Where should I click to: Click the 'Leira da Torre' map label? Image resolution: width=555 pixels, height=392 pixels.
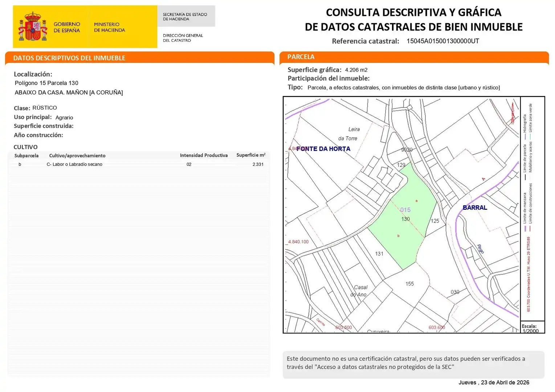coord(349,134)
